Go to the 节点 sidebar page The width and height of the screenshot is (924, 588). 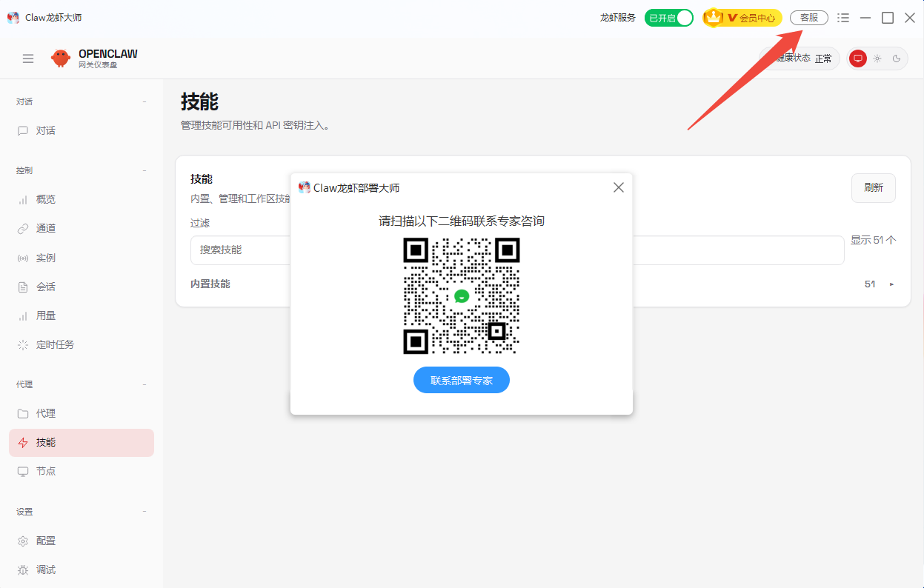pos(46,471)
